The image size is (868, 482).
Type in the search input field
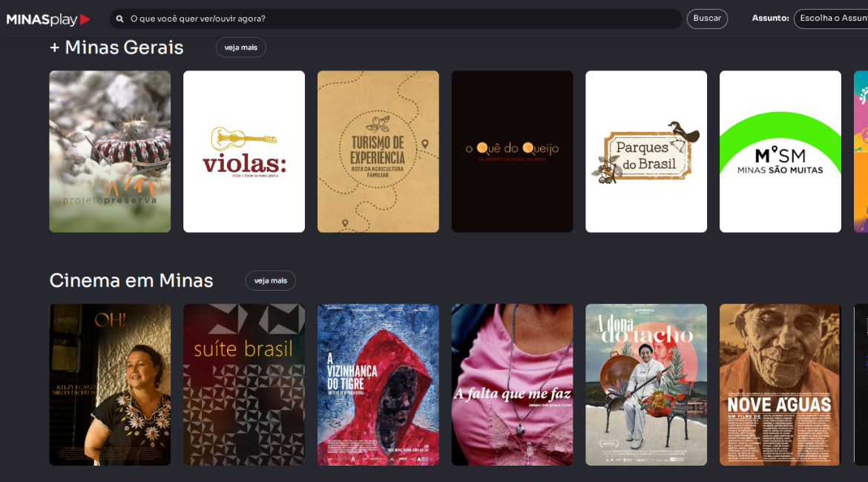click(x=401, y=19)
